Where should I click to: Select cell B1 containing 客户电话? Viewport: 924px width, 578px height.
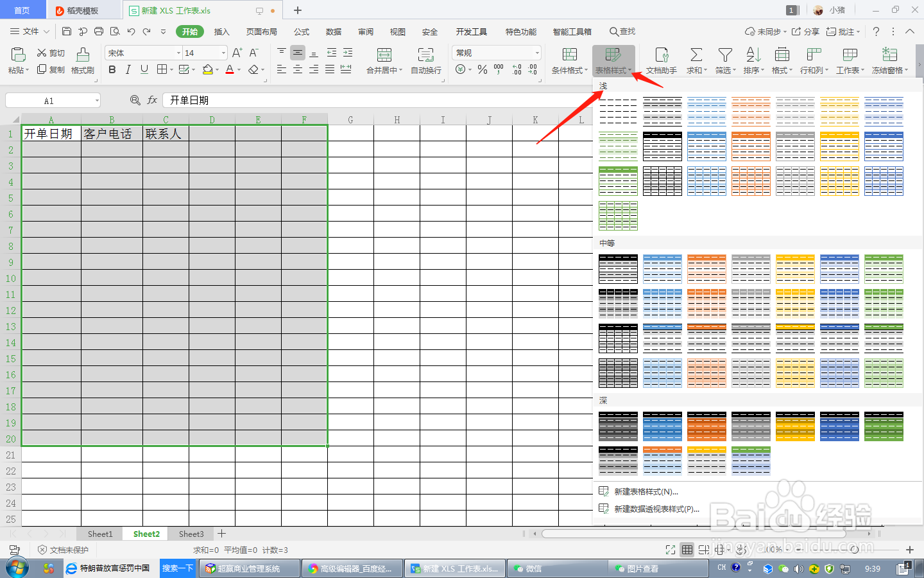click(112, 134)
